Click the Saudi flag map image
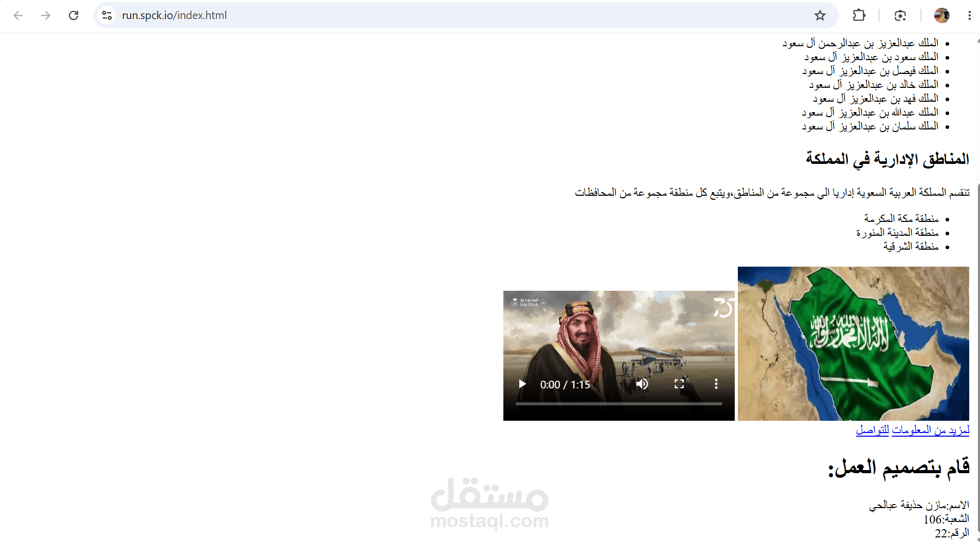Viewport: 980px width, 542px height. (x=854, y=344)
